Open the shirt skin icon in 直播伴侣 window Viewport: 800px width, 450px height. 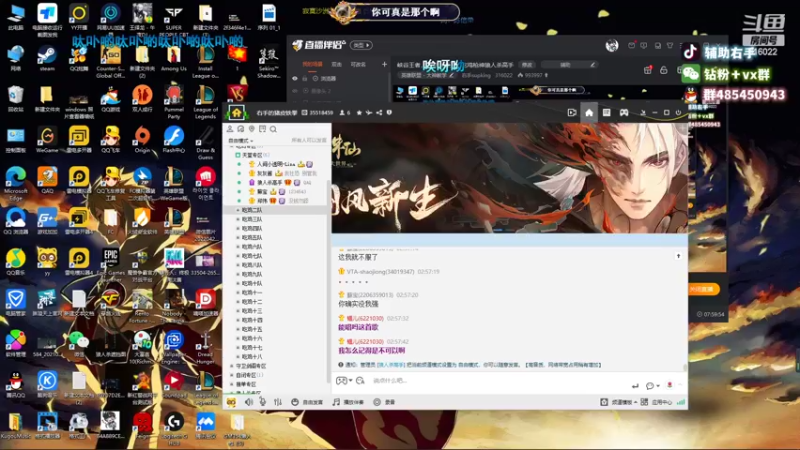(670, 45)
